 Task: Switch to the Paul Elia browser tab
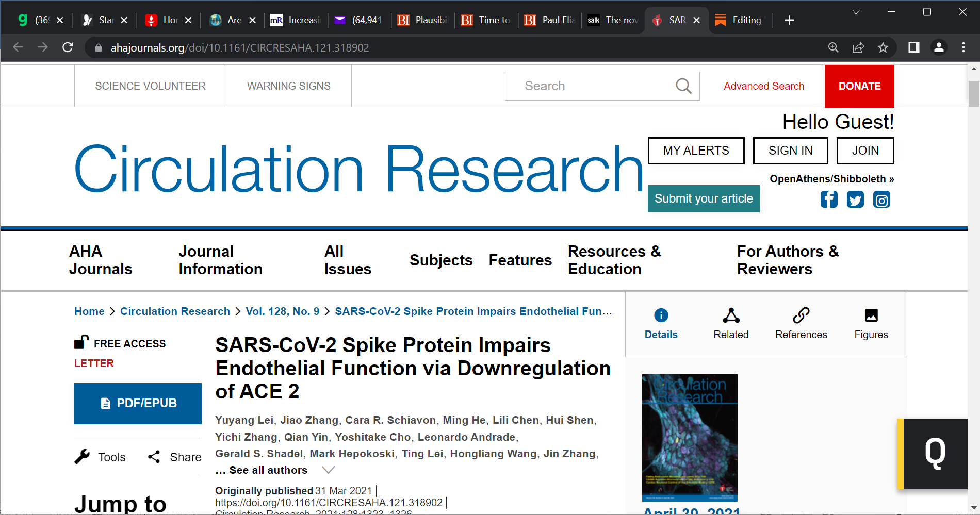click(550, 20)
